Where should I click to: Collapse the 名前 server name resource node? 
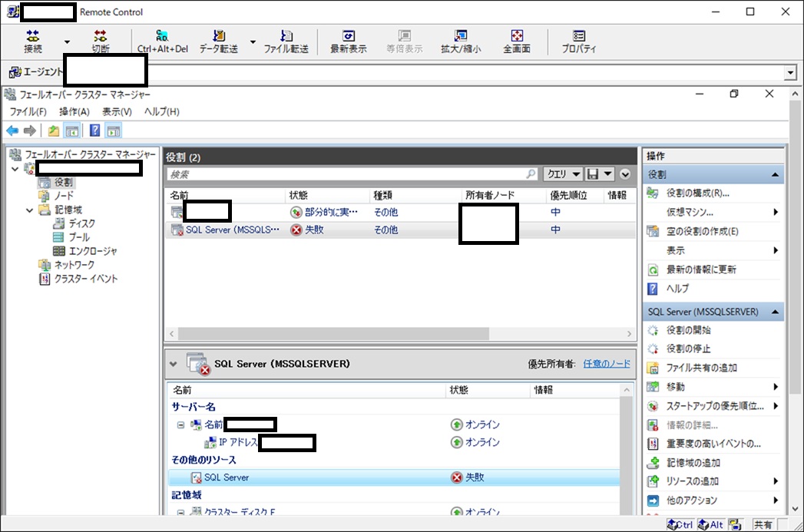tap(180, 425)
